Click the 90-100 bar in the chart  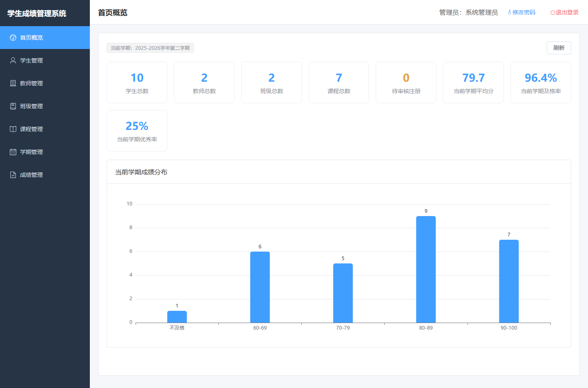point(509,281)
